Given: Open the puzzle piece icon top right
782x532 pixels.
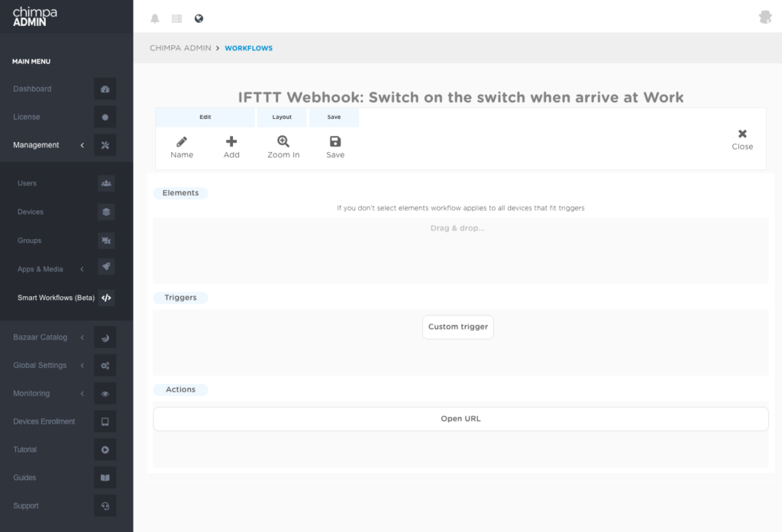Looking at the screenshot, I should (765, 18).
